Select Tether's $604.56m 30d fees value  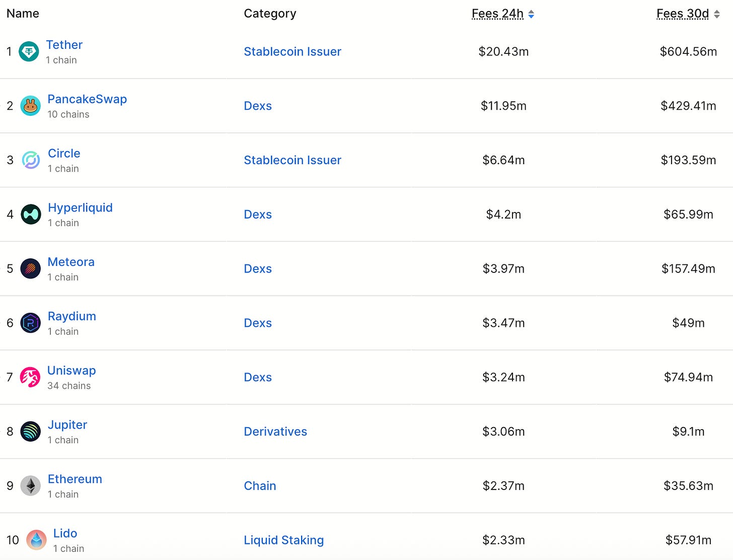688,51
